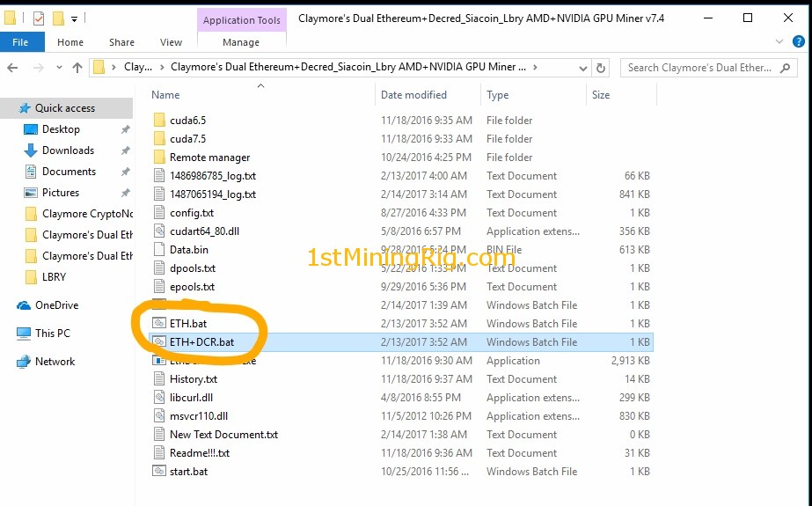Open the Share ribbon tab
This screenshot has width=812, height=506.
point(121,42)
